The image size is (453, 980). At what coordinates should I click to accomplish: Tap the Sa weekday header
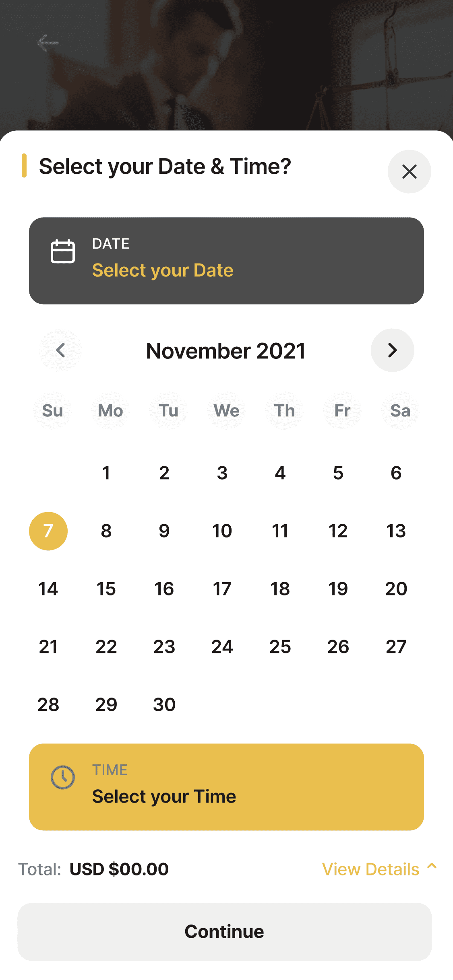[x=400, y=411]
